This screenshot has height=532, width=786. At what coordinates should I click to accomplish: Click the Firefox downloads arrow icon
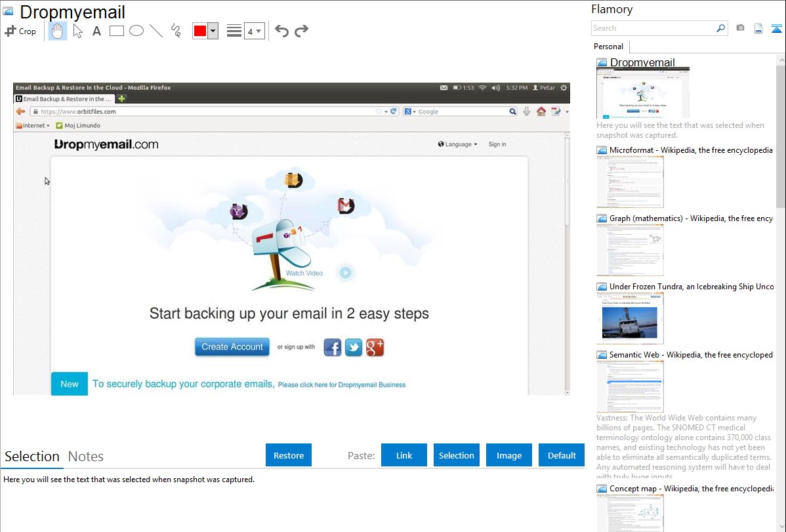[x=526, y=112]
